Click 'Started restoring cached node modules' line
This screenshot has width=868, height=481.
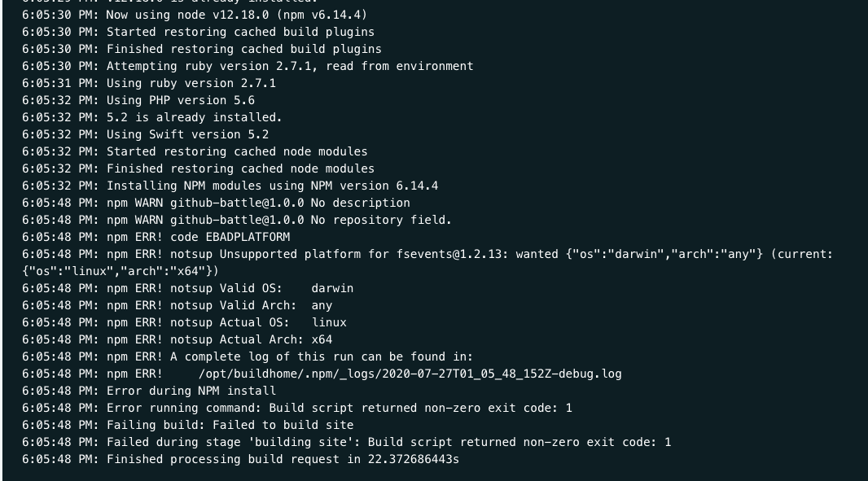click(x=236, y=151)
